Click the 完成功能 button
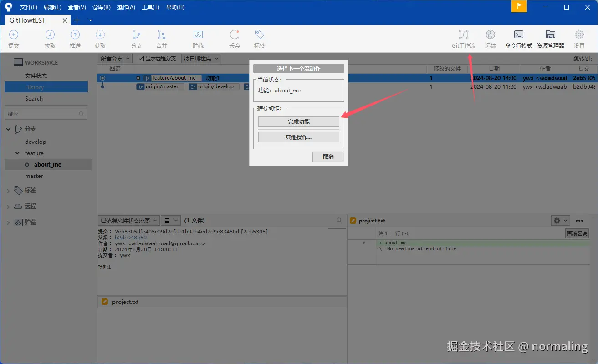 pos(299,122)
